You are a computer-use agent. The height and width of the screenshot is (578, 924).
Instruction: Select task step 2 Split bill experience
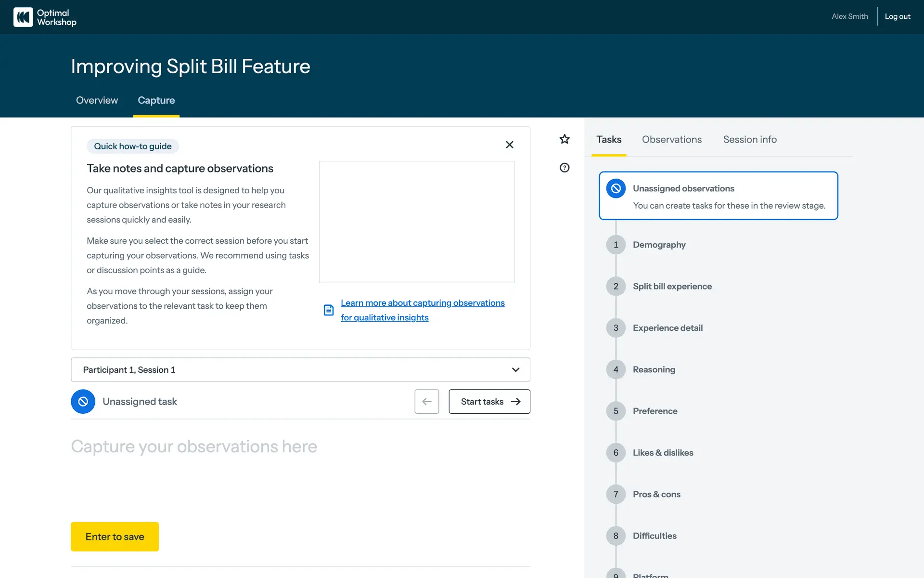coord(672,287)
